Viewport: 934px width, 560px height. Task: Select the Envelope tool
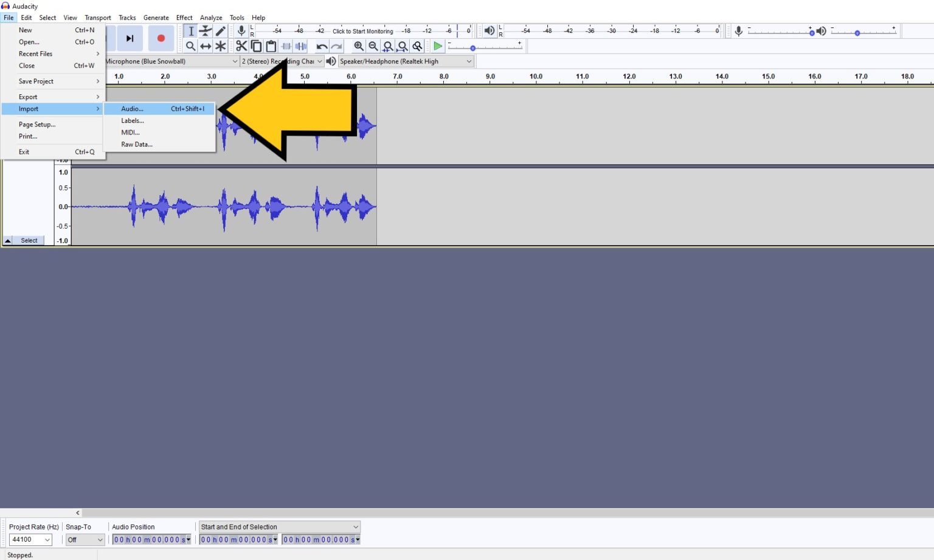pos(205,30)
